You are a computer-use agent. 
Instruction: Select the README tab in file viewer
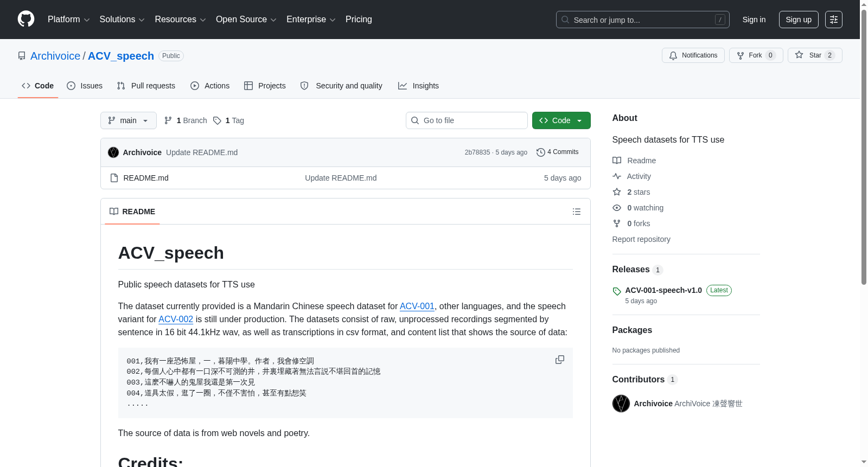(x=132, y=212)
